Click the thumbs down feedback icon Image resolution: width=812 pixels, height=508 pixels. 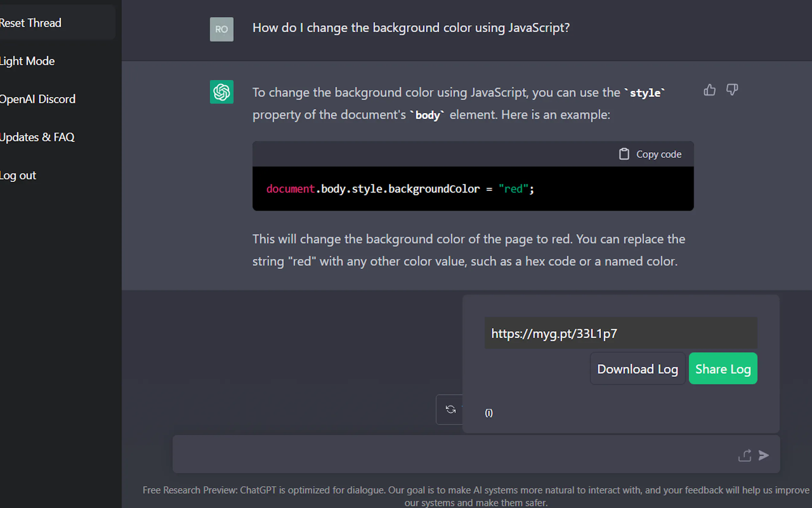pyautogui.click(x=732, y=90)
